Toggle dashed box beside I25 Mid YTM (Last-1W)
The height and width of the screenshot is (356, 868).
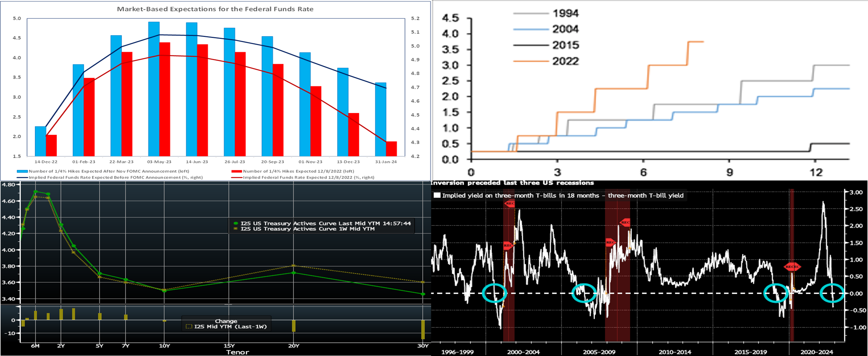[x=189, y=327]
